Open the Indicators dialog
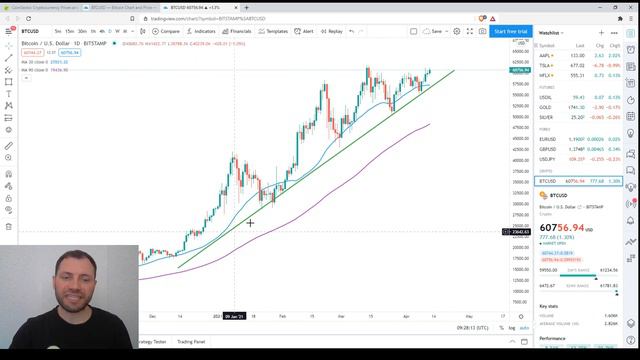 (201, 31)
